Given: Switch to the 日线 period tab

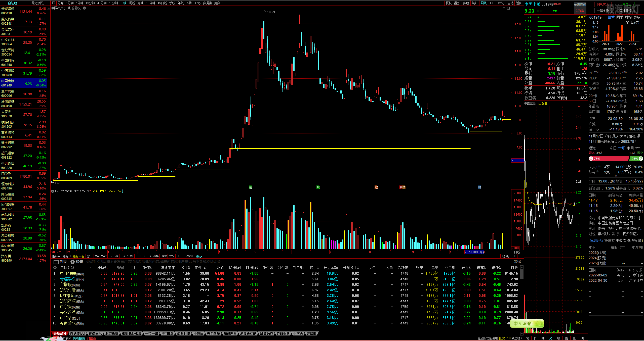Looking at the screenshot, I should [x=123, y=3].
